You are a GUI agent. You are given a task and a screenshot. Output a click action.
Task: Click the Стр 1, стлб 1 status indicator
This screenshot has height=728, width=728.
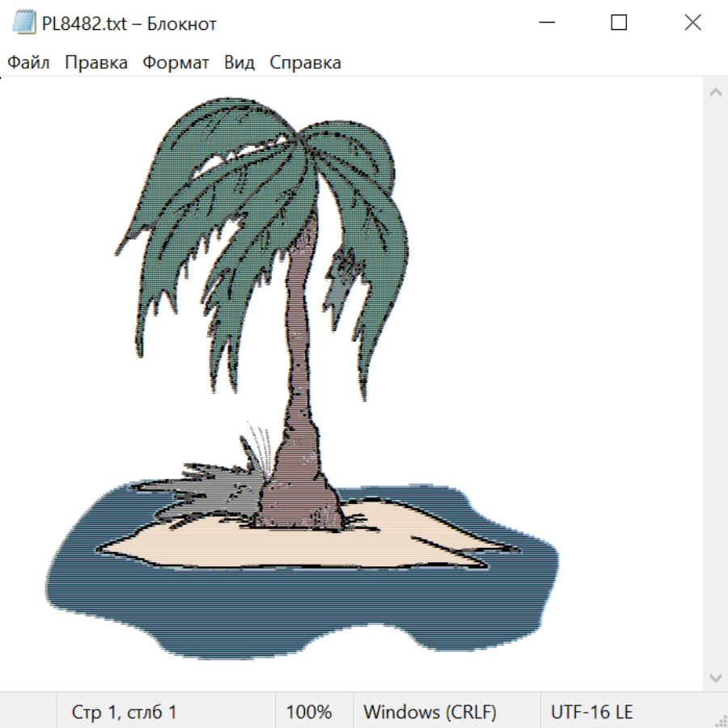(x=124, y=713)
